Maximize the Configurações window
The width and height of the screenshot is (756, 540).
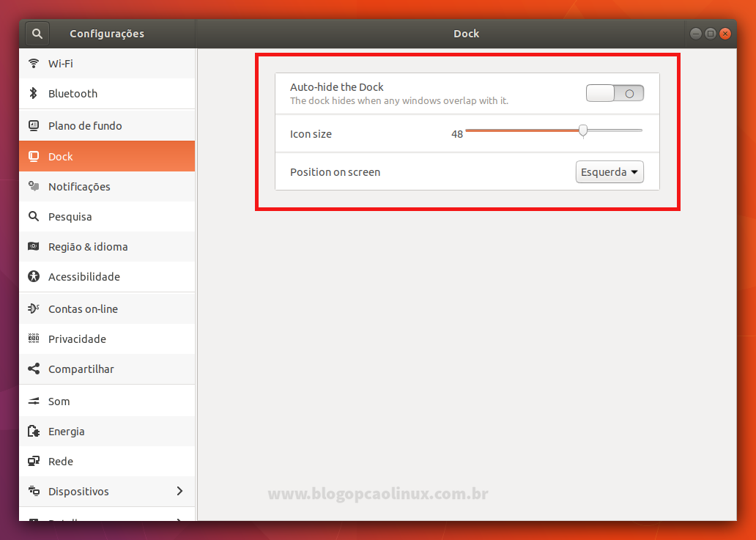(x=710, y=34)
